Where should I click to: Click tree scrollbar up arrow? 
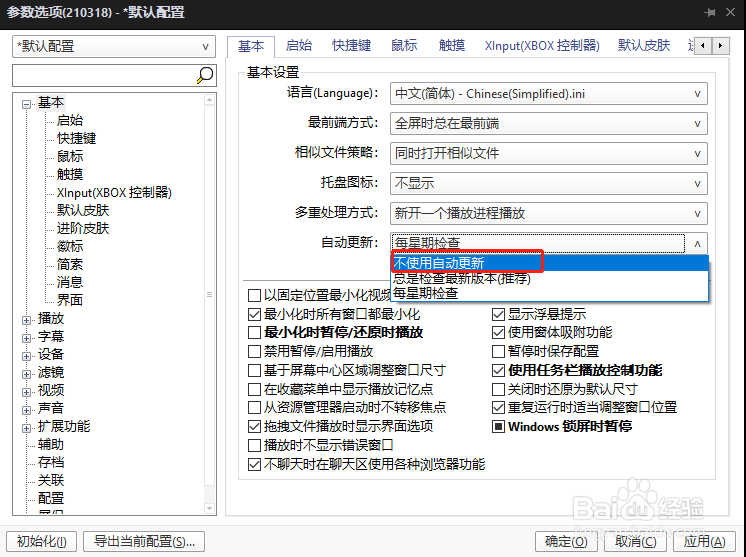(x=209, y=99)
